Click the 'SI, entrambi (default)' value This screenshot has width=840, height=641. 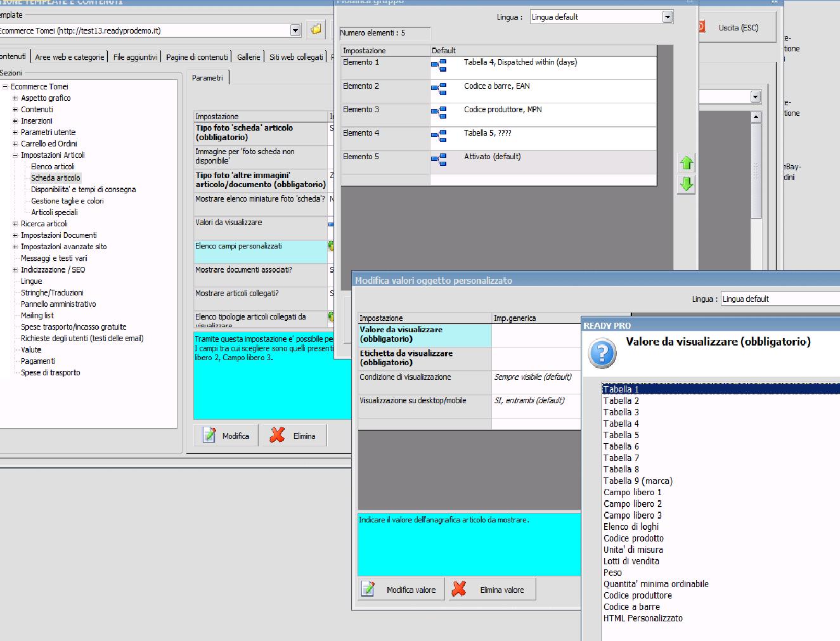tap(529, 401)
